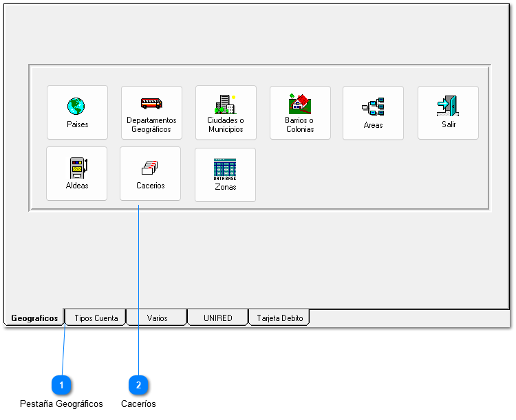Switch to the Geograficos tab
Image resolution: width=516 pixels, height=420 pixels.
(34, 318)
